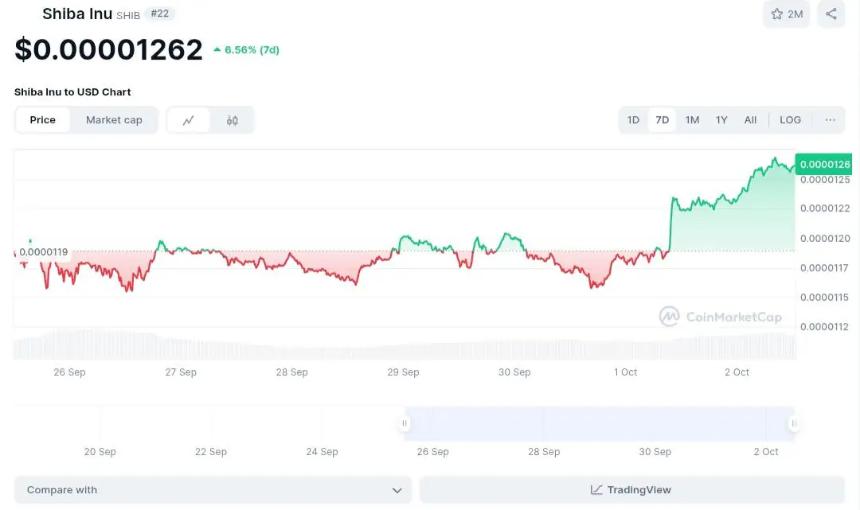Click the TradingView chart icon
The image size is (860, 510).
point(597,490)
